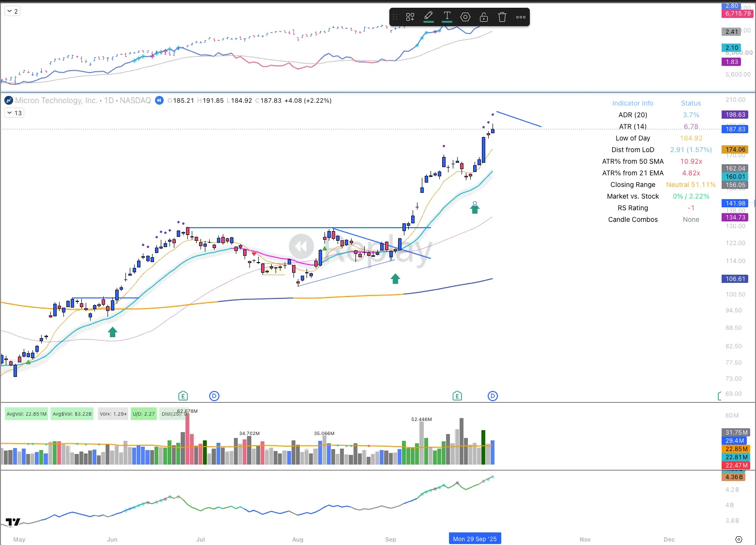Click the Candle Combos row label
756x545 pixels.
click(x=633, y=219)
